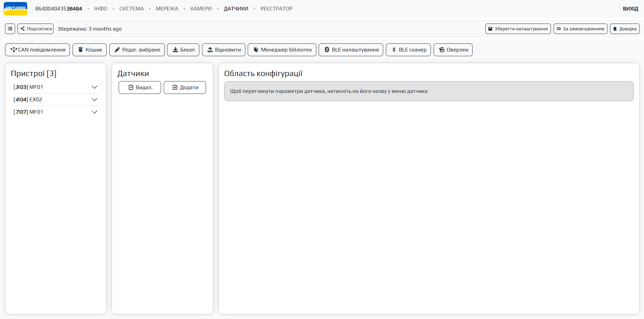The image size is (644, 319).
Task: Go to the КАМЕРИ tab
Action: (201, 9)
